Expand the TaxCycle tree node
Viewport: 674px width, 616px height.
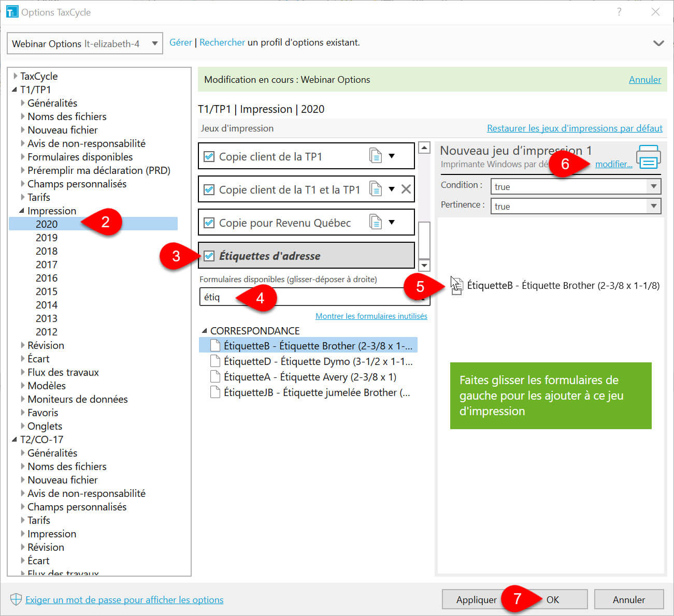click(16, 76)
